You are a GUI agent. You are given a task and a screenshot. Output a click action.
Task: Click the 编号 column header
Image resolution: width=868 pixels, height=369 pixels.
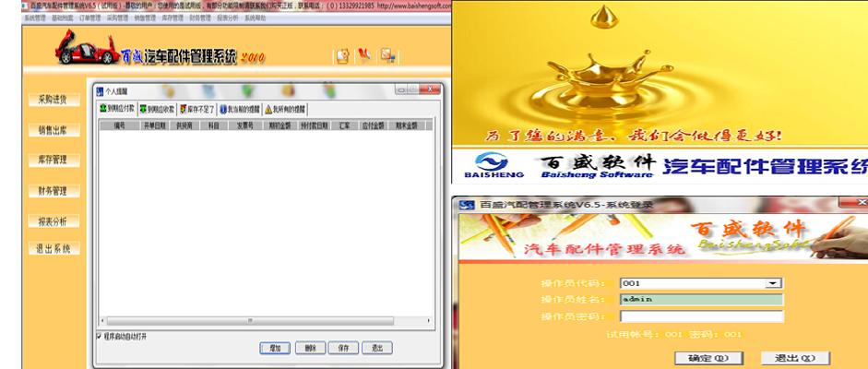[x=119, y=125]
